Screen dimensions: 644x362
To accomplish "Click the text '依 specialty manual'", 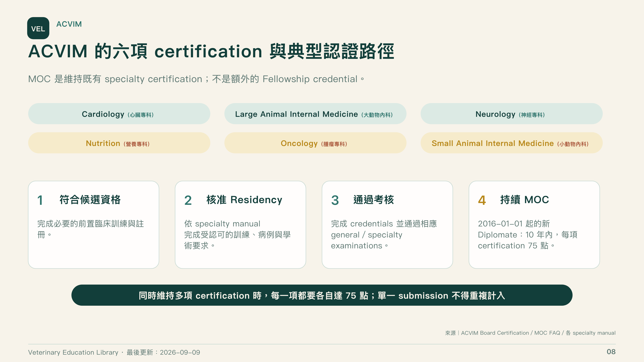I will click(x=222, y=224).
